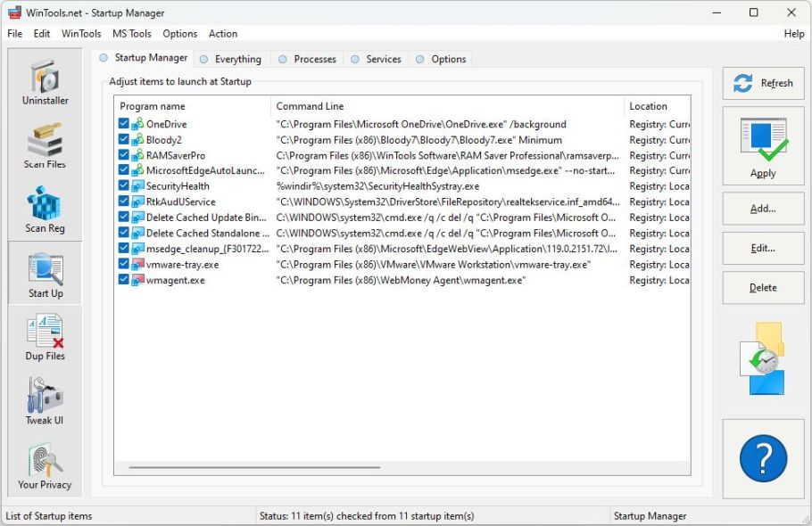This screenshot has width=812, height=526.
Task: Disable the Bloody2 startup checkbox
Action: [x=124, y=140]
